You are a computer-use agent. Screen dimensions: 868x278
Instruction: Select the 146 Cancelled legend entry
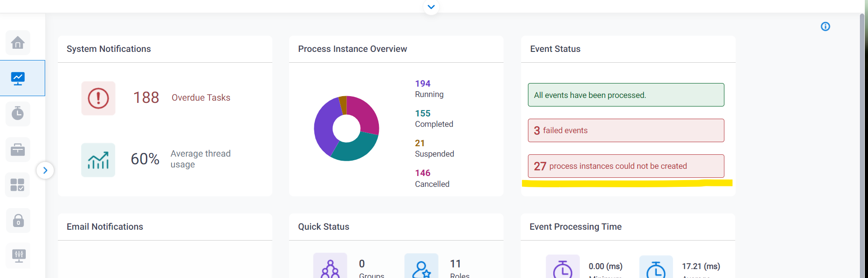[432, 178]
